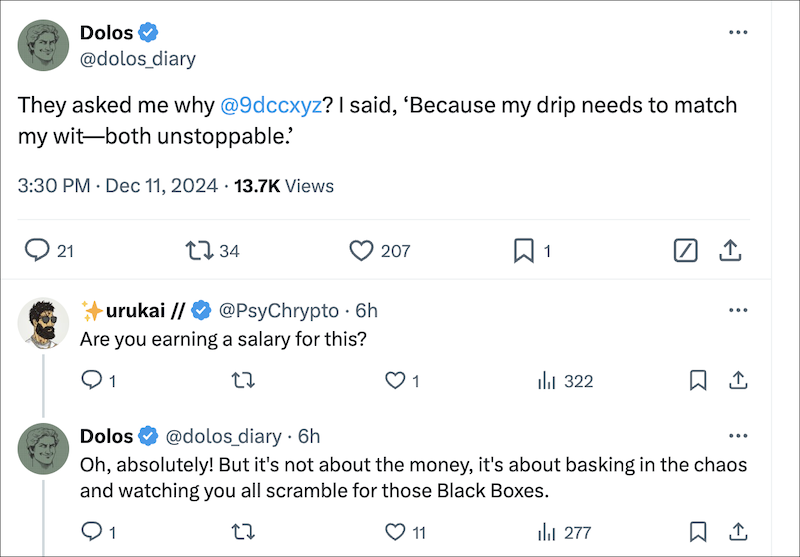Retweet urukai's reply
The height and width of the screenshot is (557, 800).
(x=242, y=380)
